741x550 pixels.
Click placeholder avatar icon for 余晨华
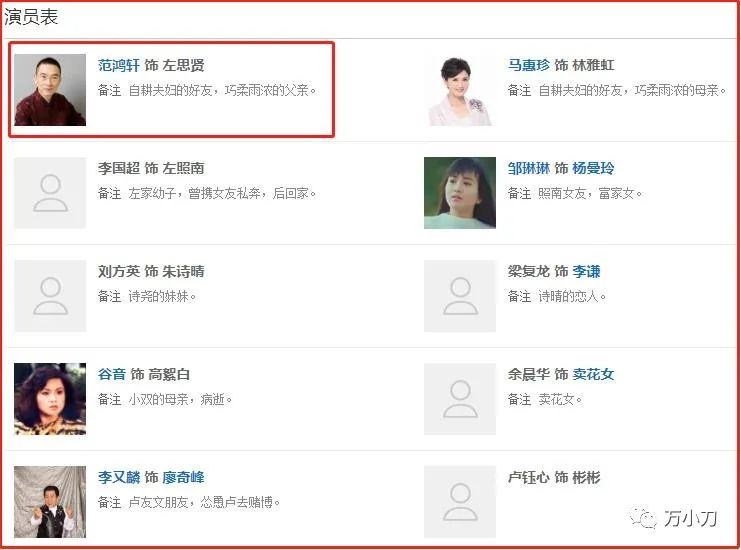pos(460,399)
